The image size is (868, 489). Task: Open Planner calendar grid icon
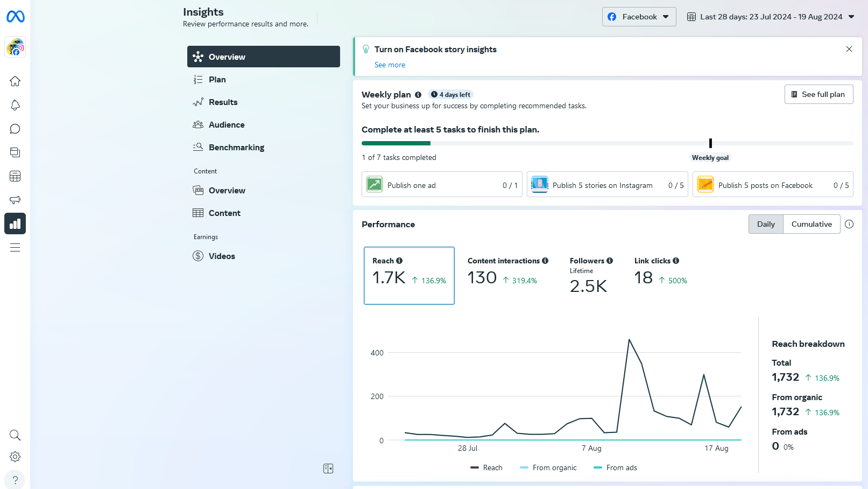click(15, 176)
